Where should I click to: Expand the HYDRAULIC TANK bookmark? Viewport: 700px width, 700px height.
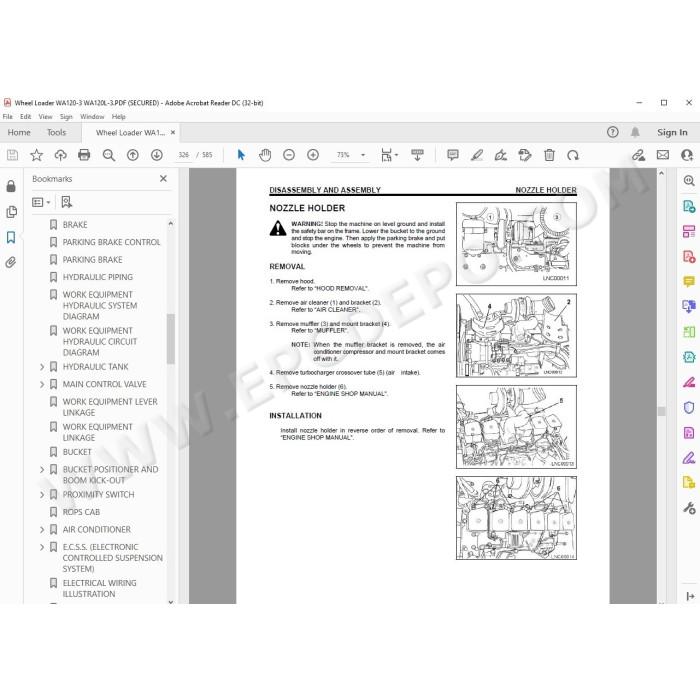coord(42,367)
